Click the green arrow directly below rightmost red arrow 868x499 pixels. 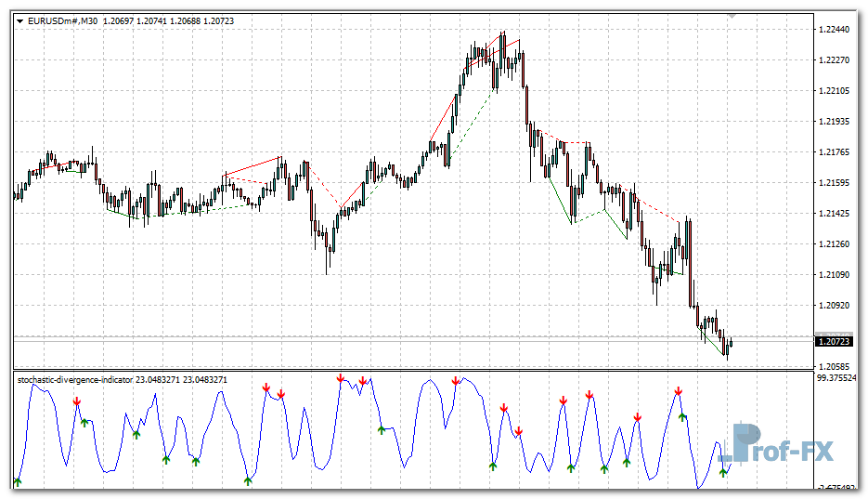[x=682, y=417]
